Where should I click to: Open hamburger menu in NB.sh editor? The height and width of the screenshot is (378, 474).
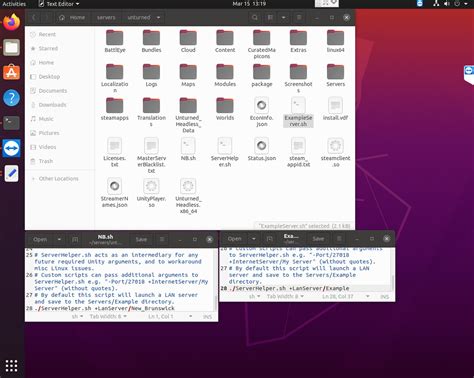point(162,239)
